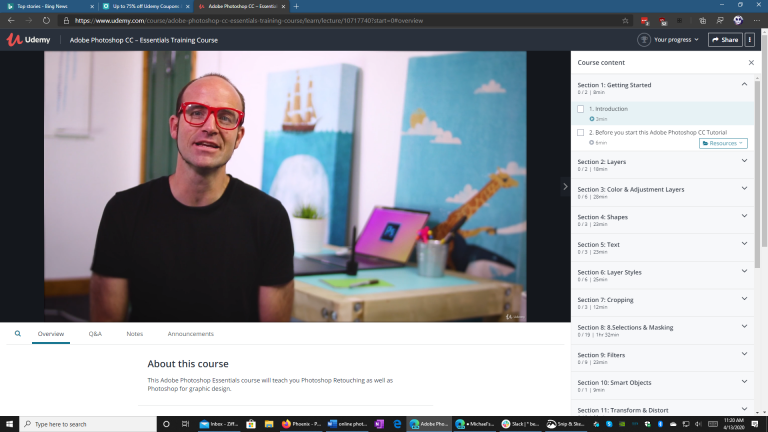Screen dimensions: 768x432
Task: Click the browser address bar URL
Action: (249, 21)
